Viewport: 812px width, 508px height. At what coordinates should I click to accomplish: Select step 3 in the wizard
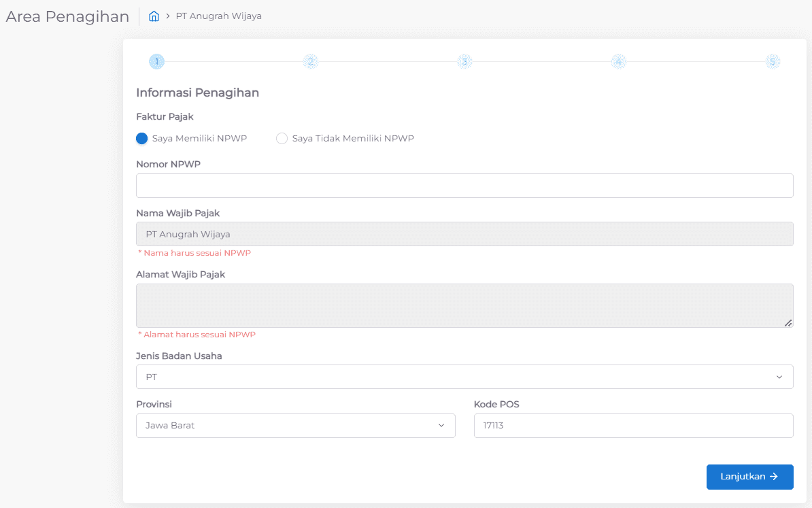[464, 62]
